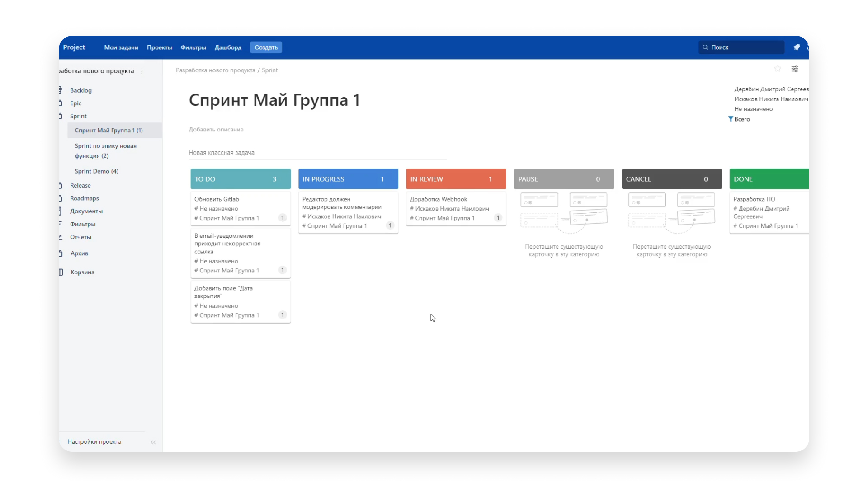Select Sprint Demo (4) in sidebar
The width and height of the screenshot is (868, 488).
click(x=96, y=171)
